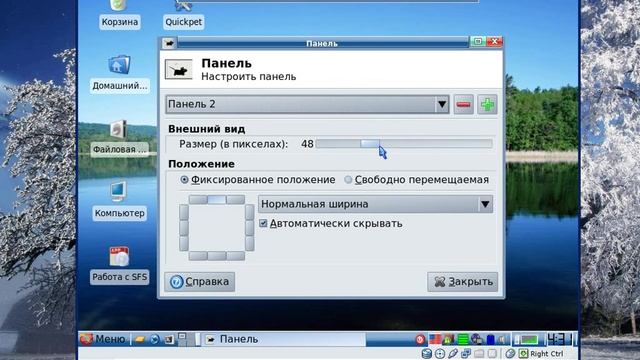Click the VirtualBox mouse integration status icon
This screenshot has height=360, width=640.
coord(510,353)
